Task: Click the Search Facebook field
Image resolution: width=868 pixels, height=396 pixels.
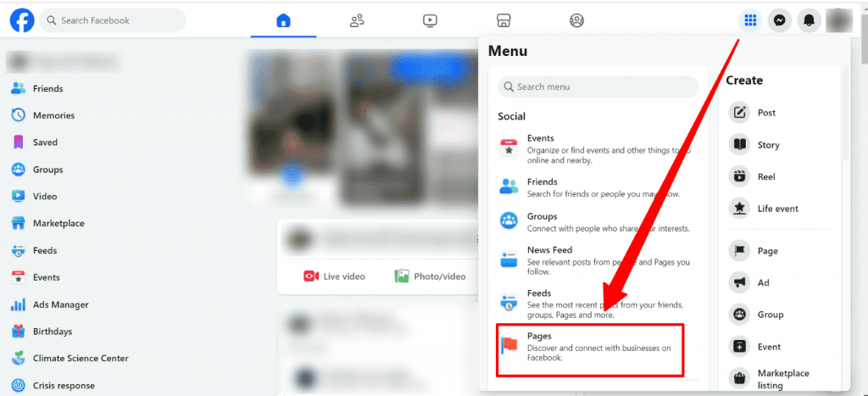Action: coord(113,20)
